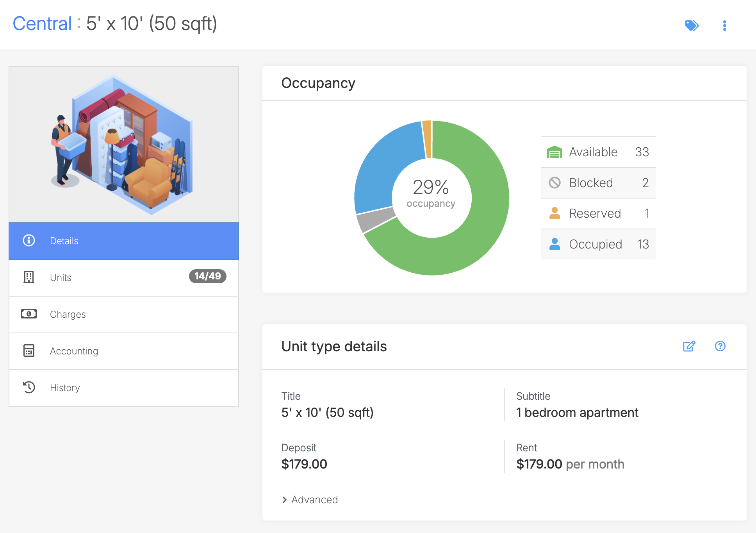Screen dimensions: 756x533
Task: Open the help question-mark icon
Action: tap(720, 346)
